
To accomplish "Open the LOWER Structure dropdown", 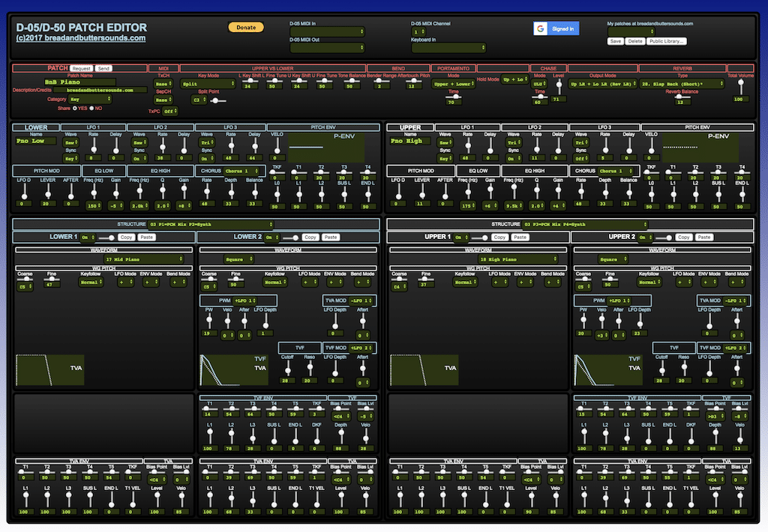I will [211, 225].
